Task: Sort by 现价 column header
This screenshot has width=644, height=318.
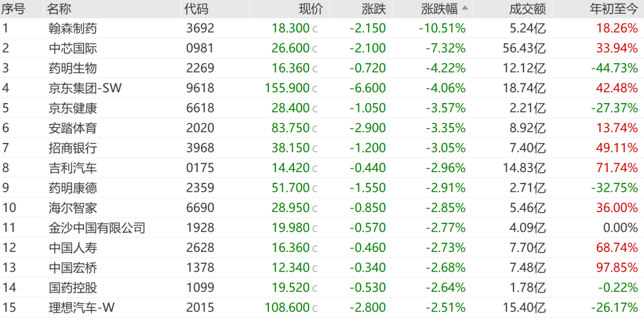Action: [x=311, y=8]
